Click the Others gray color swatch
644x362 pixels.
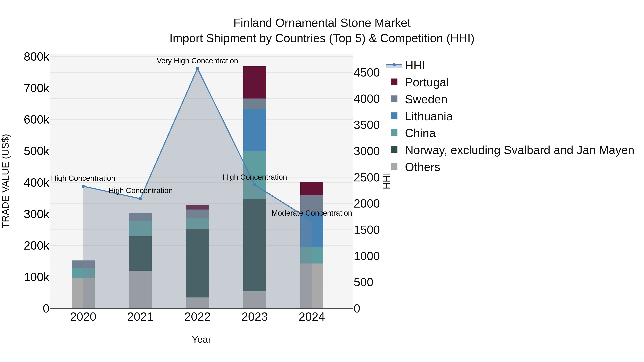click(x=394, y=166)
